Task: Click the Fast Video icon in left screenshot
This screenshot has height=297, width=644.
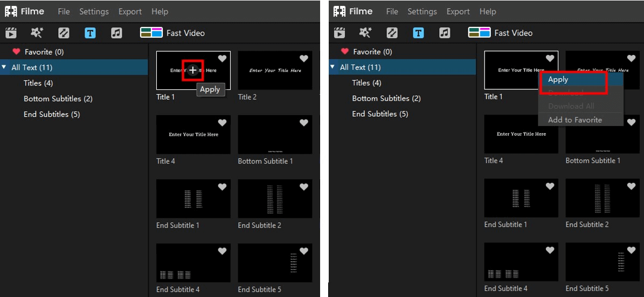Action: coord(151,33)
